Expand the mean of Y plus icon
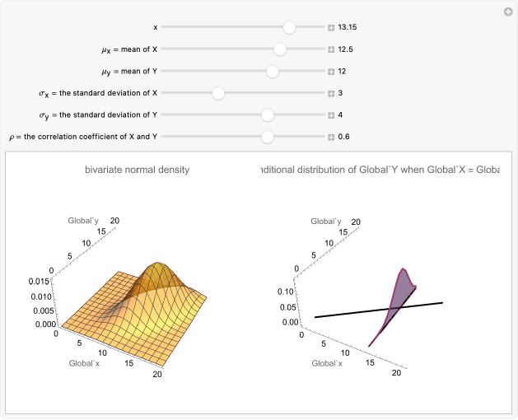 click(x=331, y=72)
